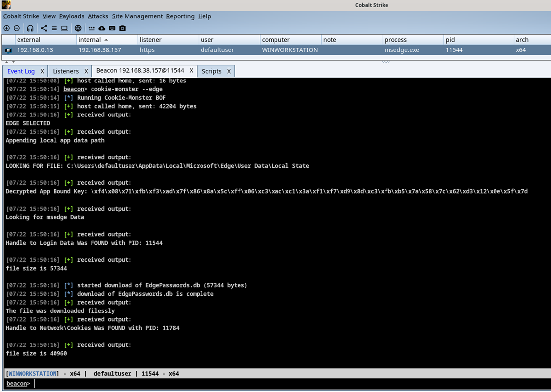Switch to the Listeners tab
Screen dimensions: 551x392
[66, 71]
